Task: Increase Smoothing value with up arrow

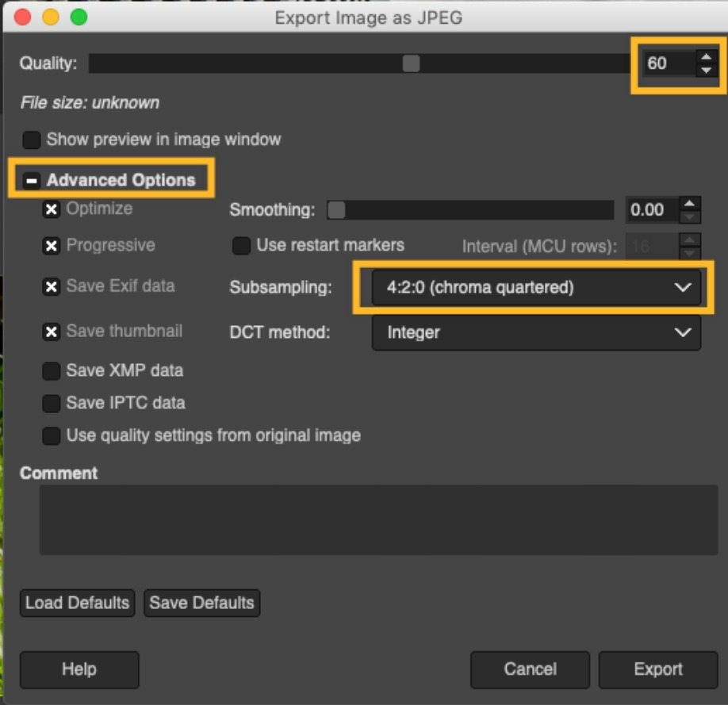Action: coord(691,203)
